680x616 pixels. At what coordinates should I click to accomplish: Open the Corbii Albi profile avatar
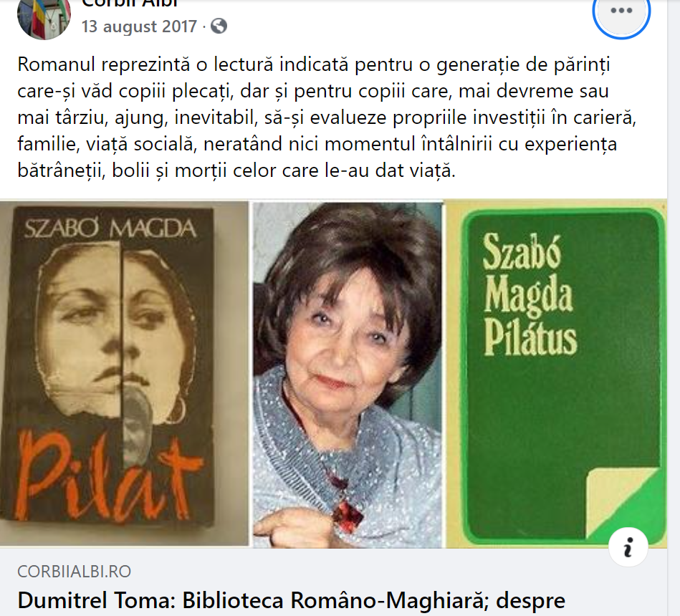pyautogui.click(x=44, y=17)
